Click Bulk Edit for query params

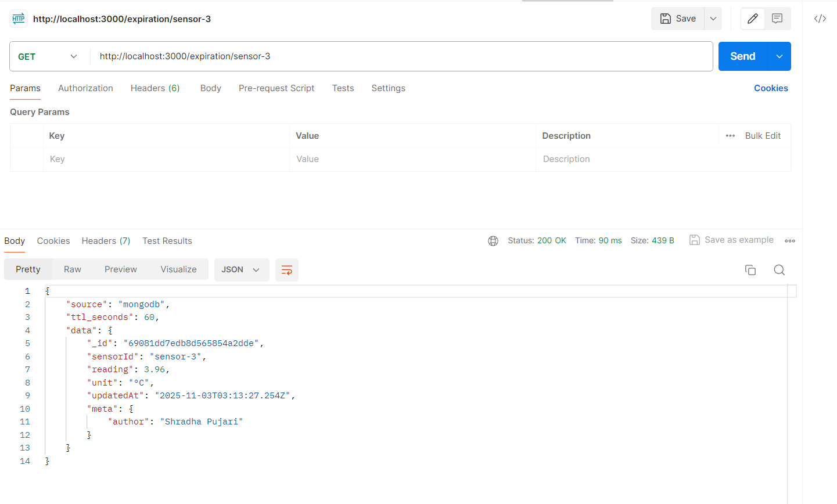(763, 136)
